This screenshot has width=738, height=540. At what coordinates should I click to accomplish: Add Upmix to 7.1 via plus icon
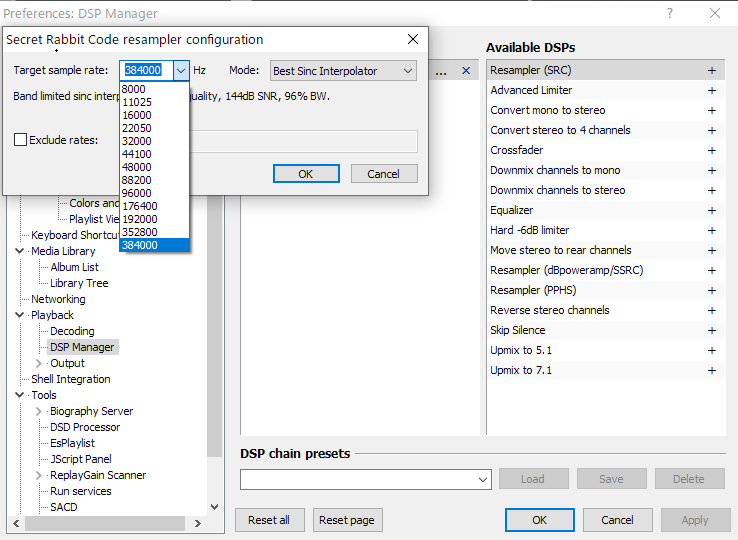[712, 371]
